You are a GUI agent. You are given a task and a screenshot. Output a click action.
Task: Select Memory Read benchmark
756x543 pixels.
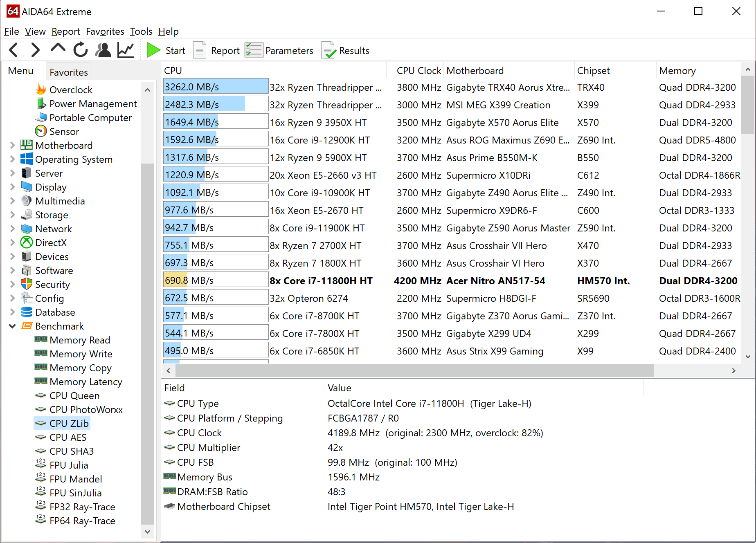point(79,340)
